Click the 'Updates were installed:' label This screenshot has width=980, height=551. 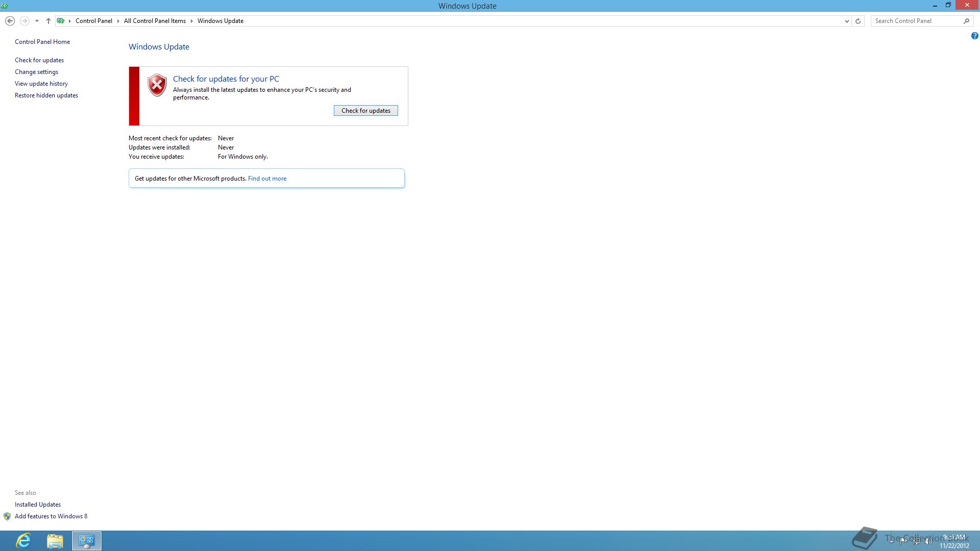click(x=159, y=147)
